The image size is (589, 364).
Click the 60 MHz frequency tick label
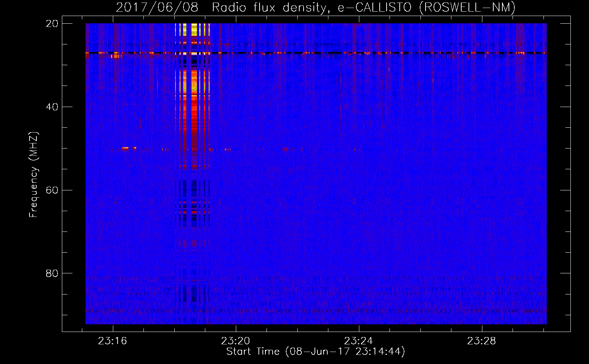pos(52,190)
